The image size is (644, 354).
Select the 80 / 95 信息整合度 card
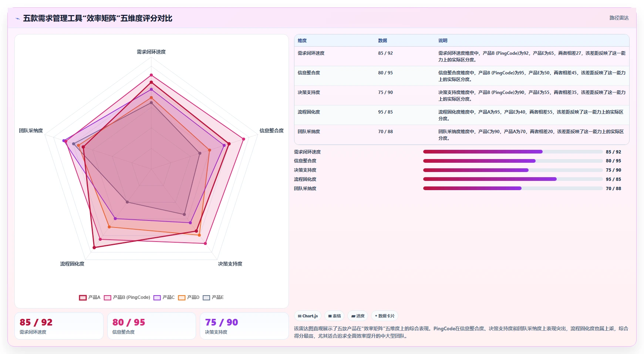152,326
